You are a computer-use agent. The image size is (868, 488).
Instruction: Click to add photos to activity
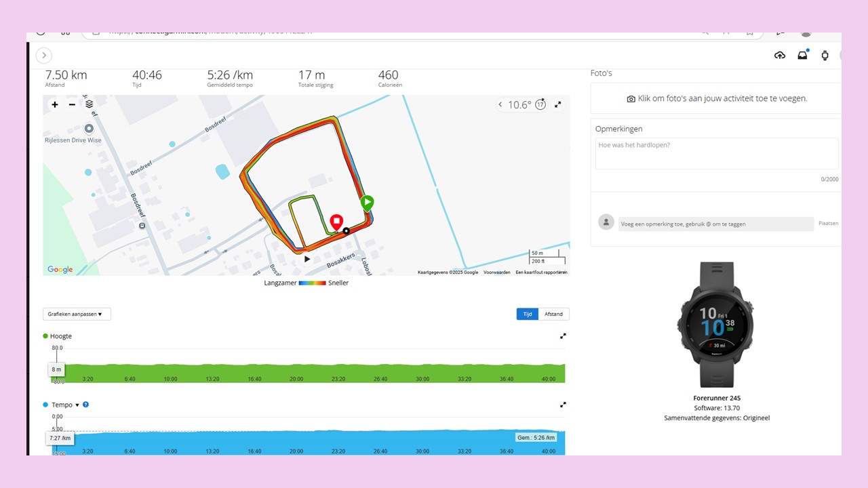click(x=716, y=99)
